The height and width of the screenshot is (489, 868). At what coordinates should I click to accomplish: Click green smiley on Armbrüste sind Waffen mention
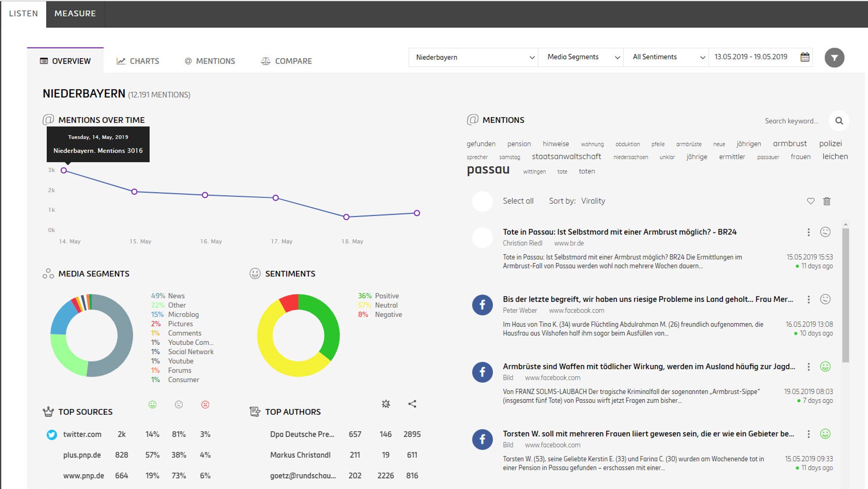[825, 366]
